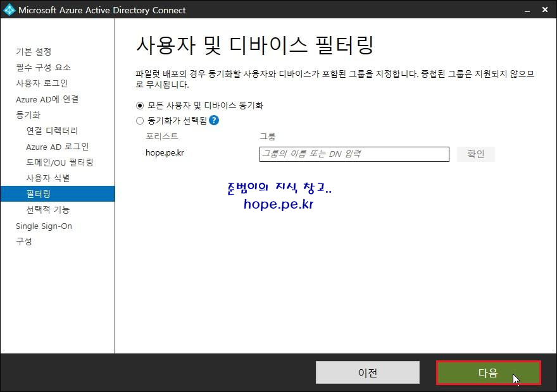Viewport: 557px width, 392px height.
Task: Click the 확인 button
Action: [475, 154]
